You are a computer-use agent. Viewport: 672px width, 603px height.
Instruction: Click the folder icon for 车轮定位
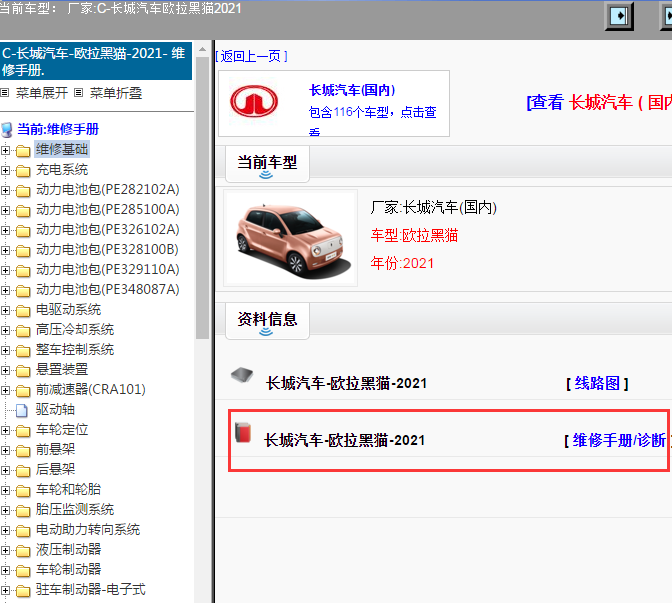[x=23, y=430]
